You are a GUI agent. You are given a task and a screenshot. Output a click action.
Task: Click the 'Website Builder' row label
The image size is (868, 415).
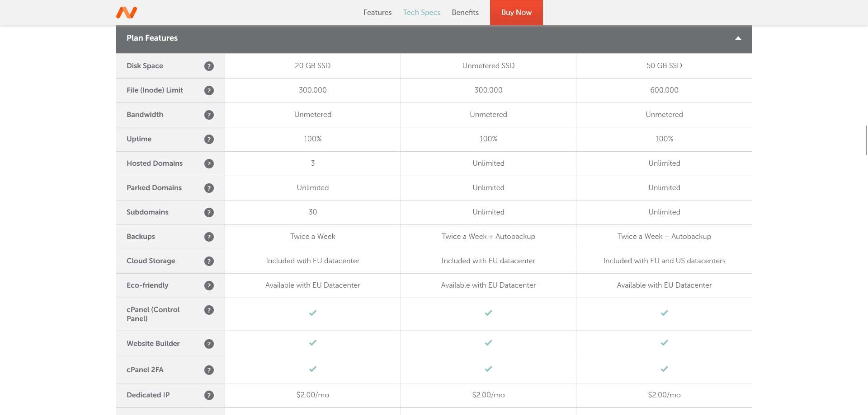click(153, 343)
